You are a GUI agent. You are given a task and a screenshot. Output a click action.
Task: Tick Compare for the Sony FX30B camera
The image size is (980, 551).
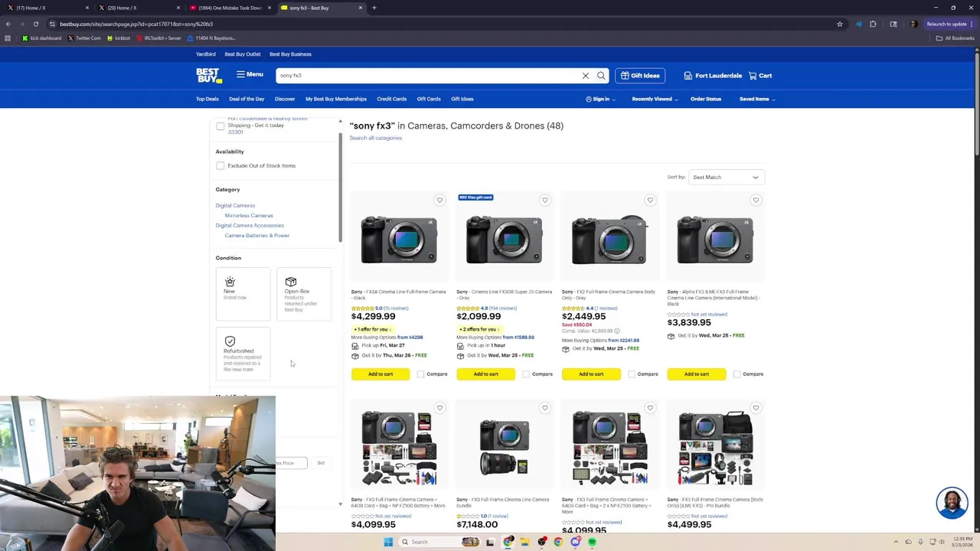coord(526,374)
